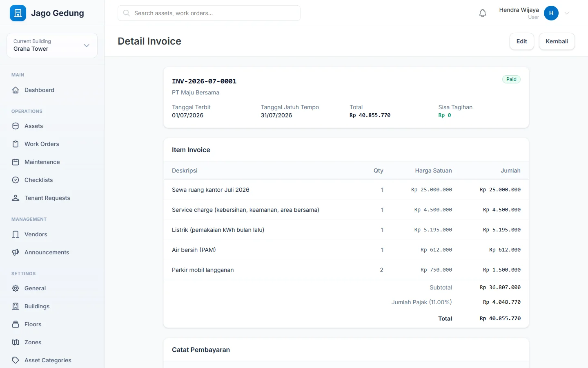Click the Listrik item description

click(x=218, y=230)
